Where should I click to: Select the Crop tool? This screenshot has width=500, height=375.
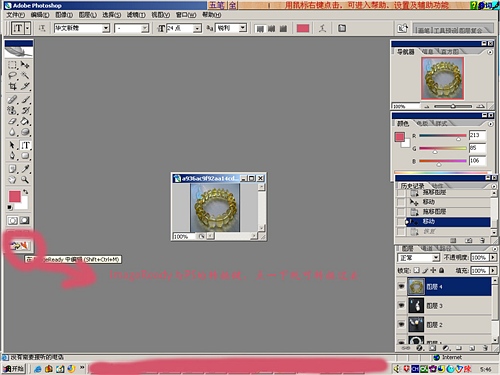click(x=12, y=86)
